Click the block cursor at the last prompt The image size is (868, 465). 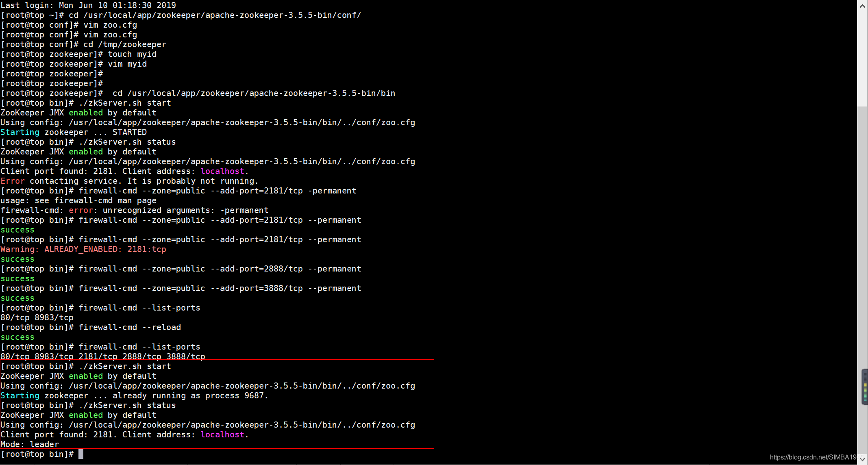(x=81, y=454)
